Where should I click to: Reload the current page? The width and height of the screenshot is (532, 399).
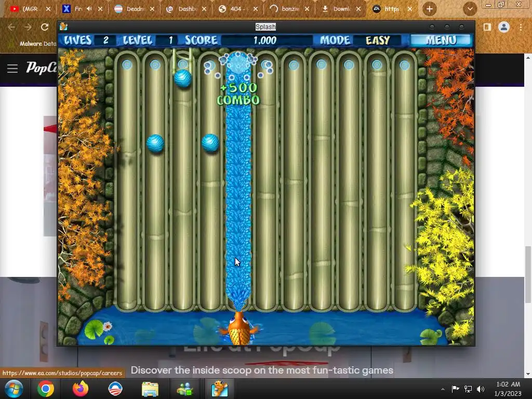(x=45, y=27)
